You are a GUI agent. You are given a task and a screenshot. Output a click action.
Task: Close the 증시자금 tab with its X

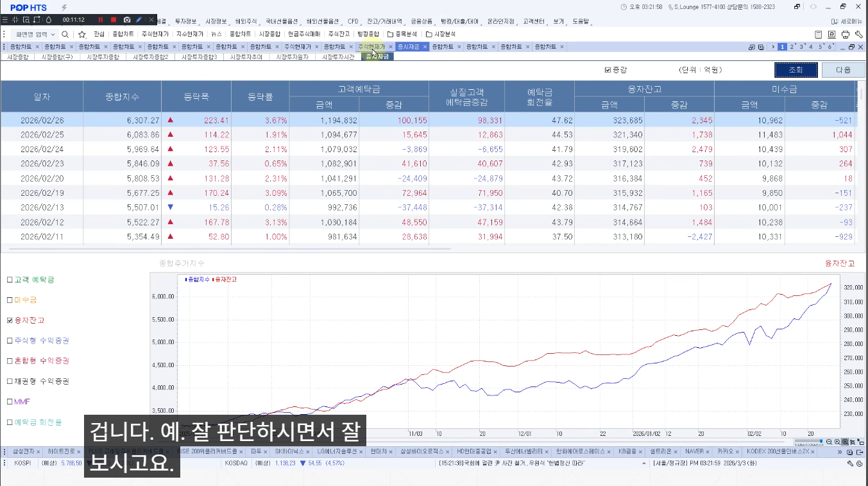425,47
